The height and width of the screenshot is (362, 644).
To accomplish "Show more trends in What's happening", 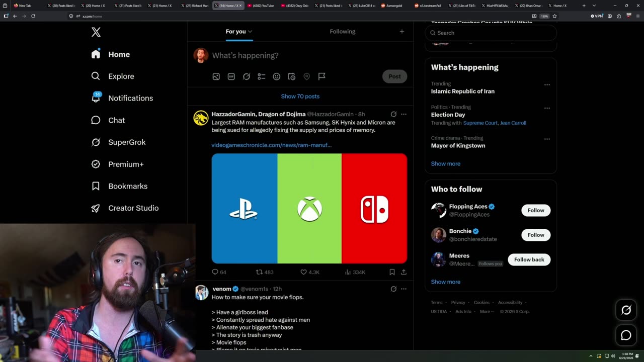I will tap(445, 163).
